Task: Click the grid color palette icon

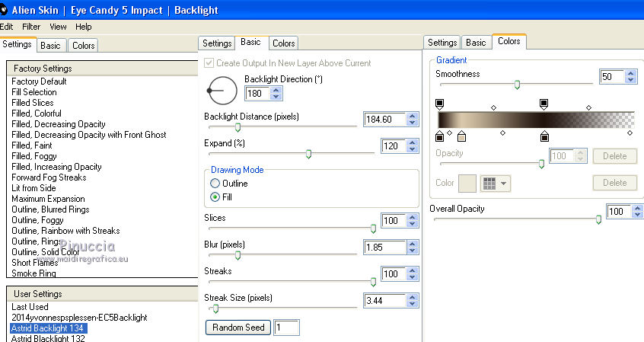Action: (x=489, y=184)
